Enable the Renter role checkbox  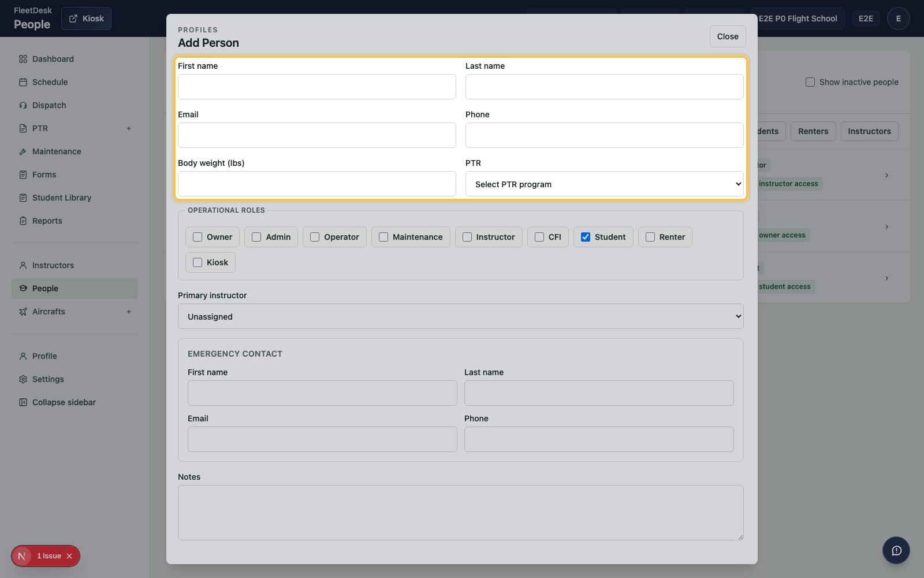(x=650, y=237)
